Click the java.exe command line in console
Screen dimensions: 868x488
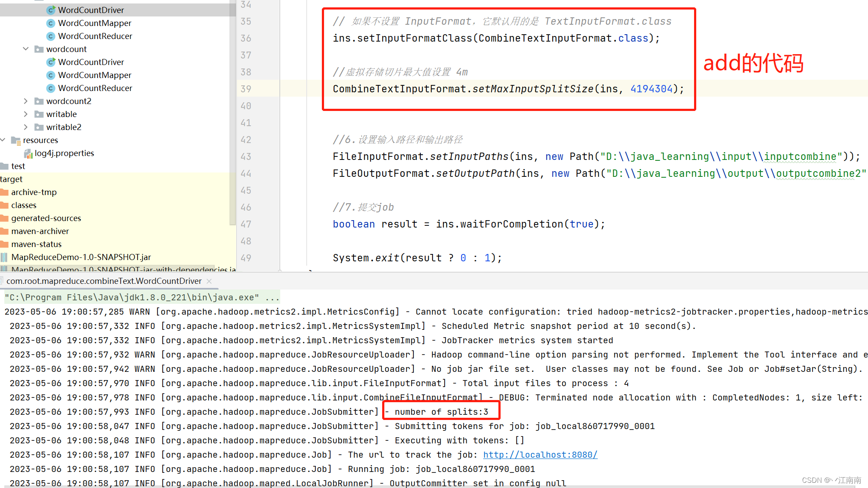click(x=142, y=297)
